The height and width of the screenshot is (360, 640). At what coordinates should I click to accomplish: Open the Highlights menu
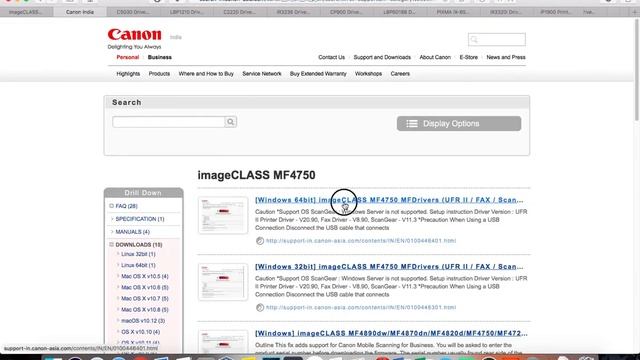point(128,74)
